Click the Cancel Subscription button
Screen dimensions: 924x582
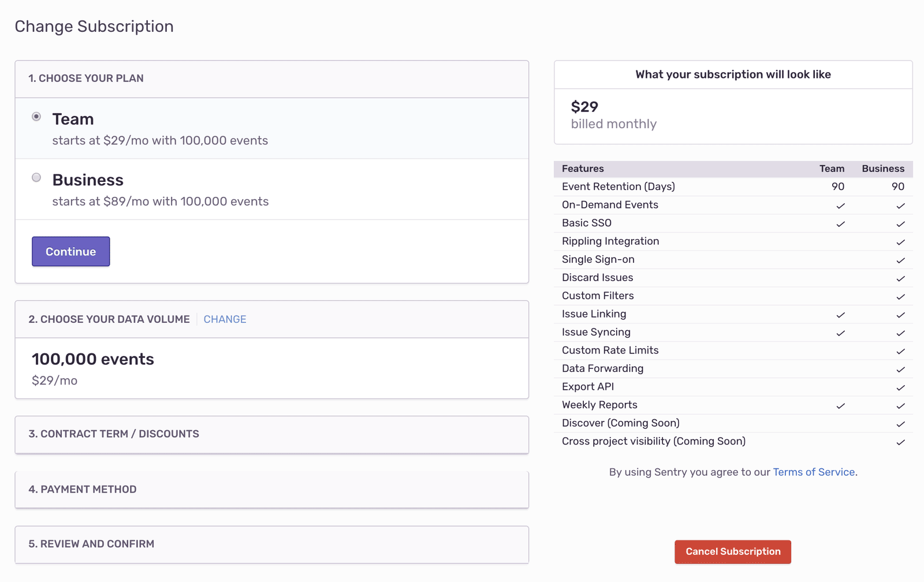tap(732, 551)
